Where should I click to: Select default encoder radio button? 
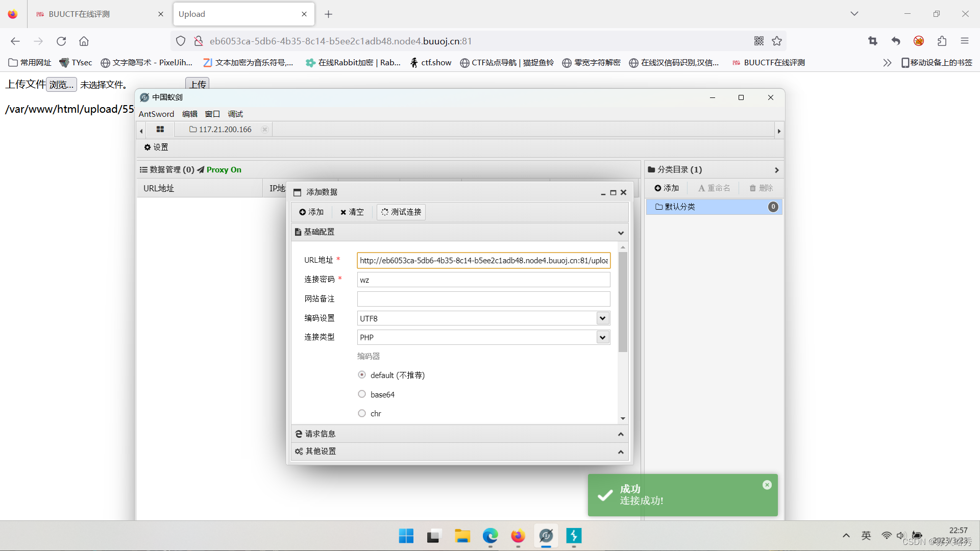point(362,375)
